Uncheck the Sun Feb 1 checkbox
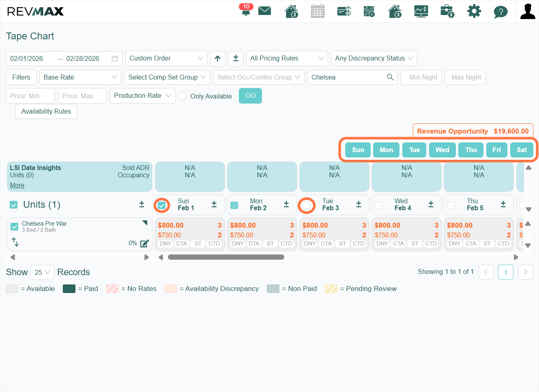The height and width of the screenshot is (392, 539). point(162,205)
